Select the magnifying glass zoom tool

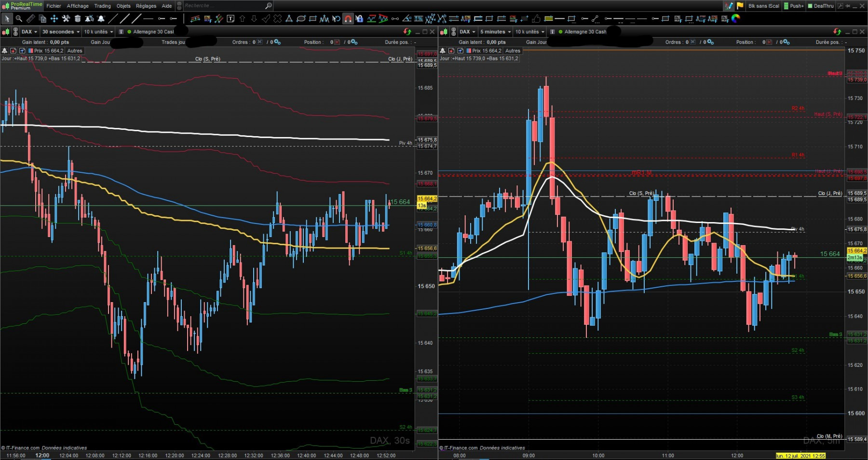(19, 19)
